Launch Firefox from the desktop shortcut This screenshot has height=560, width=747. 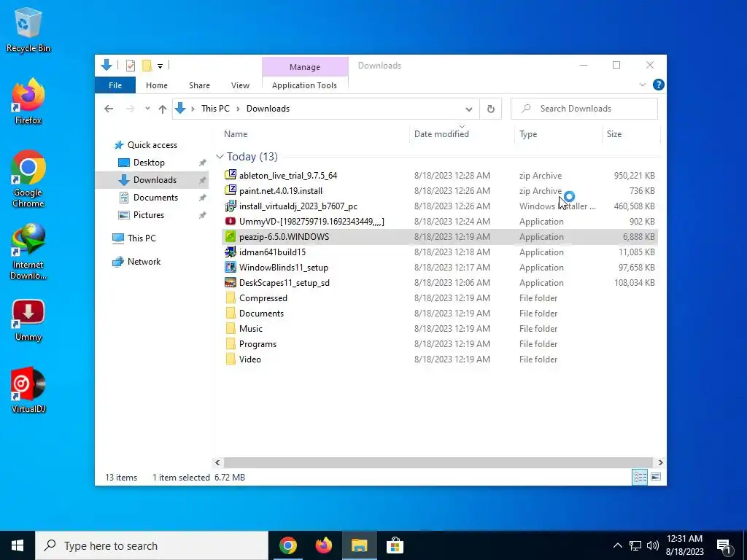point(28,102)
